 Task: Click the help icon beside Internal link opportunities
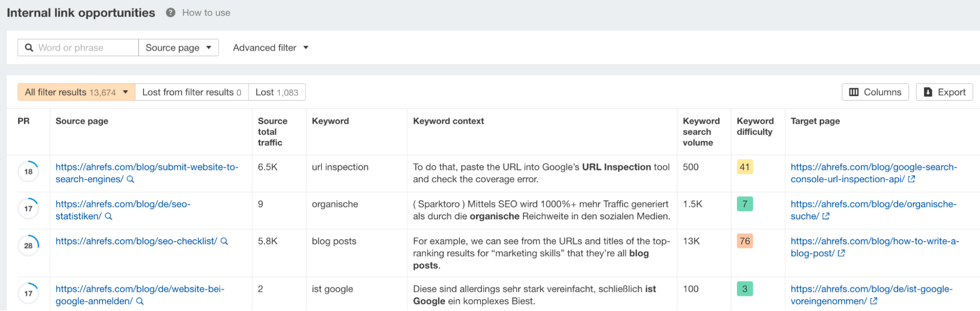pos(170,13)
